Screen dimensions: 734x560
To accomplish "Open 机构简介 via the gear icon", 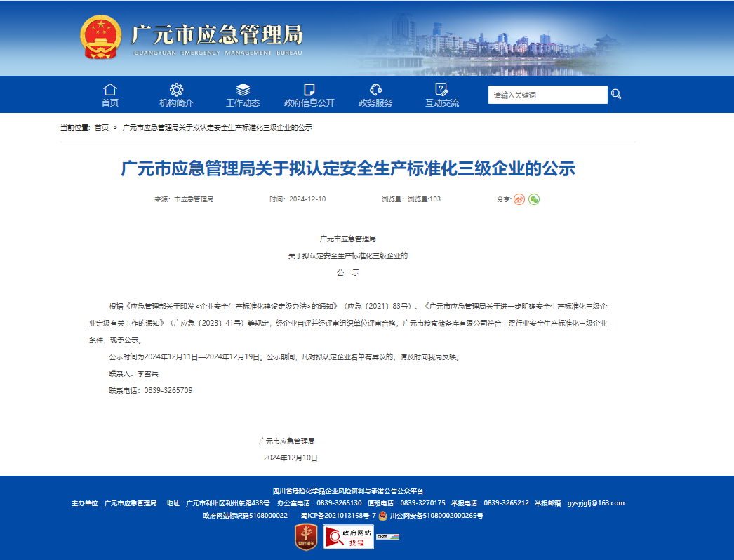I will pos(176,89).
